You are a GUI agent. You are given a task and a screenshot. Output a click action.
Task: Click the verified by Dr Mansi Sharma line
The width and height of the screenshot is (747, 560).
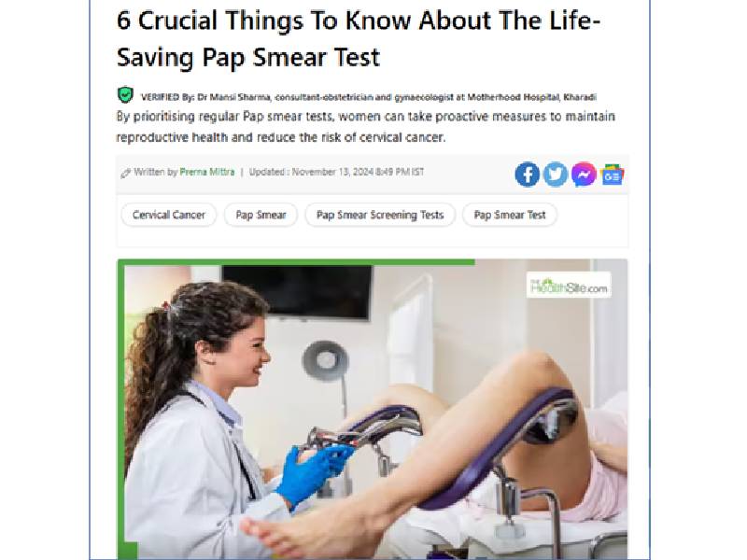pos(368,97)
